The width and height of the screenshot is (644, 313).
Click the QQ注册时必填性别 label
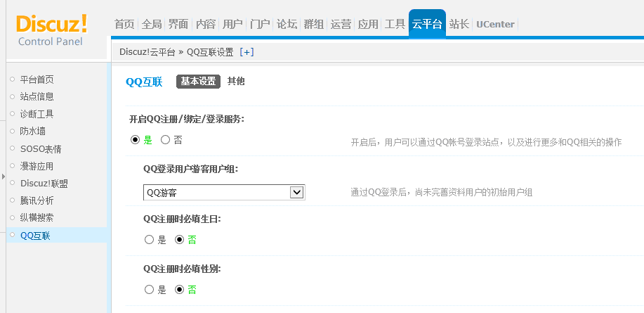[183, 269]
